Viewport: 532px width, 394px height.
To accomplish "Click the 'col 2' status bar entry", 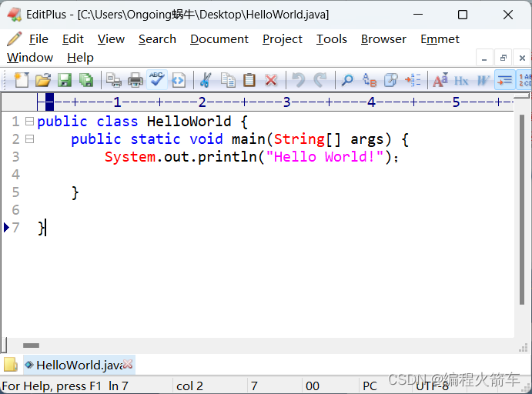I will 189,386.
